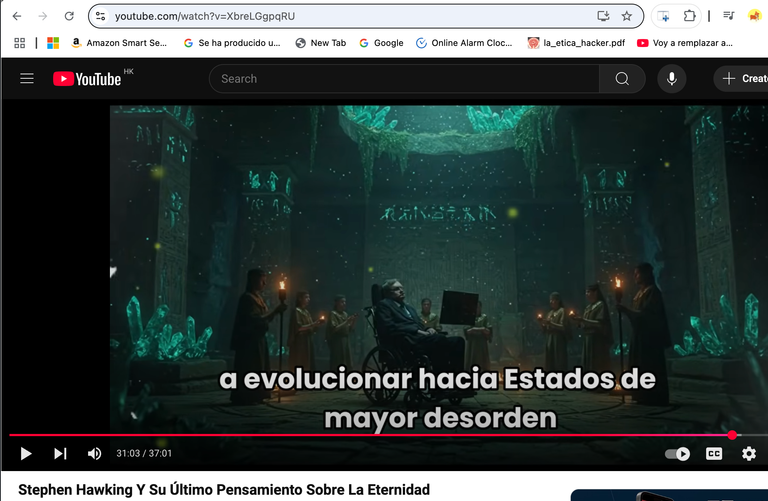Click the video title Stephen Hawking Y Su Último Pensamiento
Screen dimensions: 768x501
tap(224, 489)
